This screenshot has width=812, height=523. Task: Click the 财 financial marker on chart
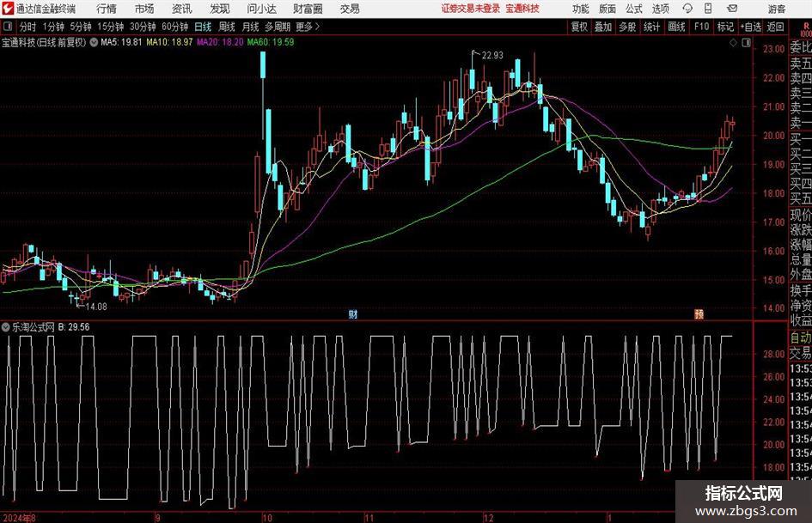[x=353, y=314]
